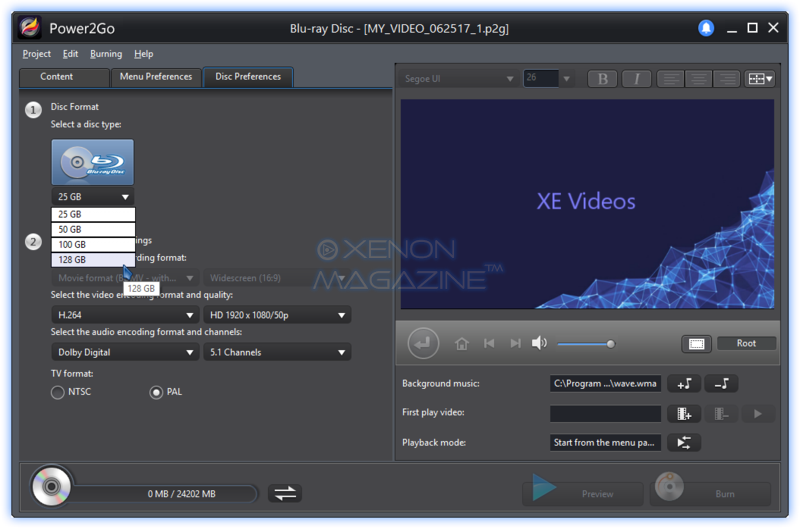Choose 128 GB from the list

pyautogui.click(x=93, y=260)
